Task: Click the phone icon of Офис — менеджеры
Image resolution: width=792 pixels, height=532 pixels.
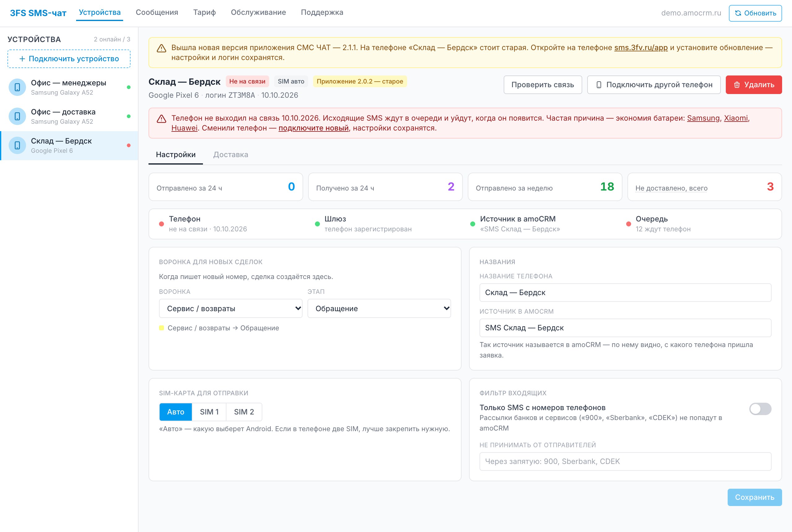Action: [x=17, y=87]
